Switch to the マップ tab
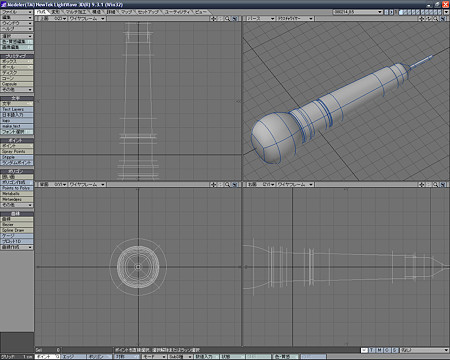 tap(127, 12)
